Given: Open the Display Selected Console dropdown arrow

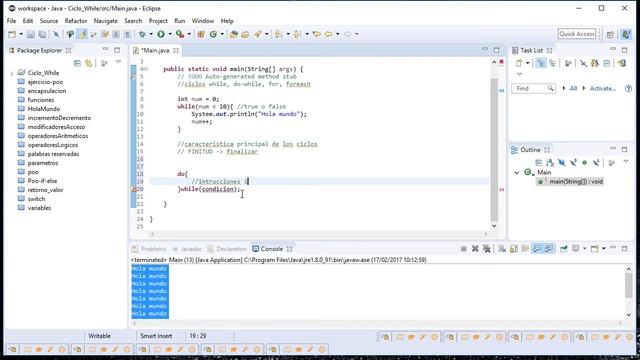Looking at the screenshot, I should click(x=584, y=249).
